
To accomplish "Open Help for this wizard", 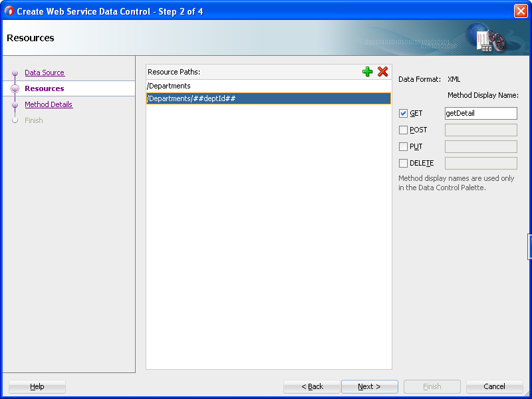I will point(37,386).
